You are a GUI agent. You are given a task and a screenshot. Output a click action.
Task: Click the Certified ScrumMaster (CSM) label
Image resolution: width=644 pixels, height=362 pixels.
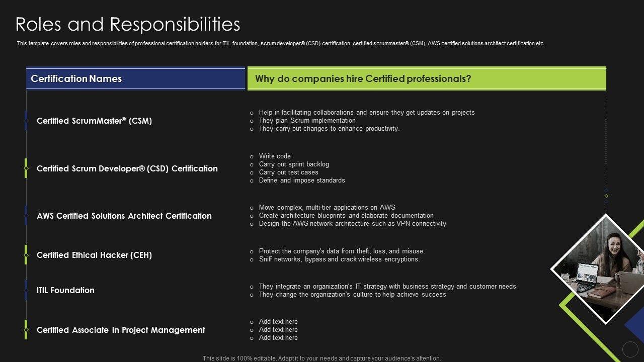(x=94, y=121)
